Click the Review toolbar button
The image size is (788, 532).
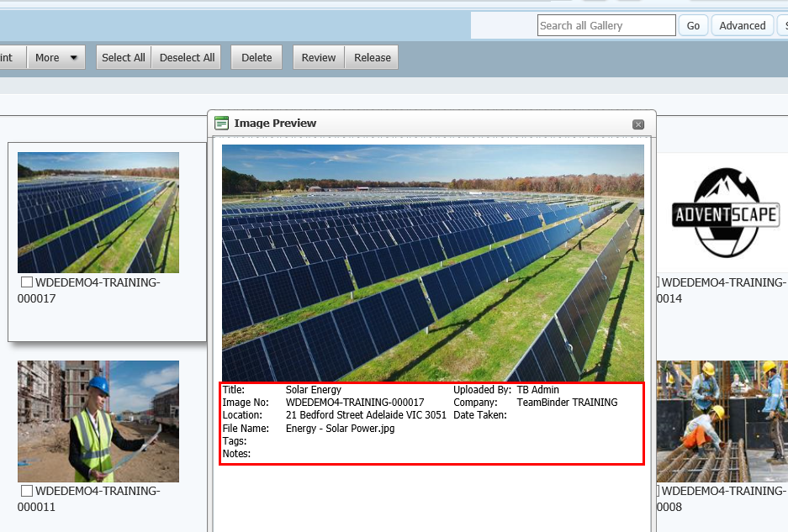click(319, 58)
